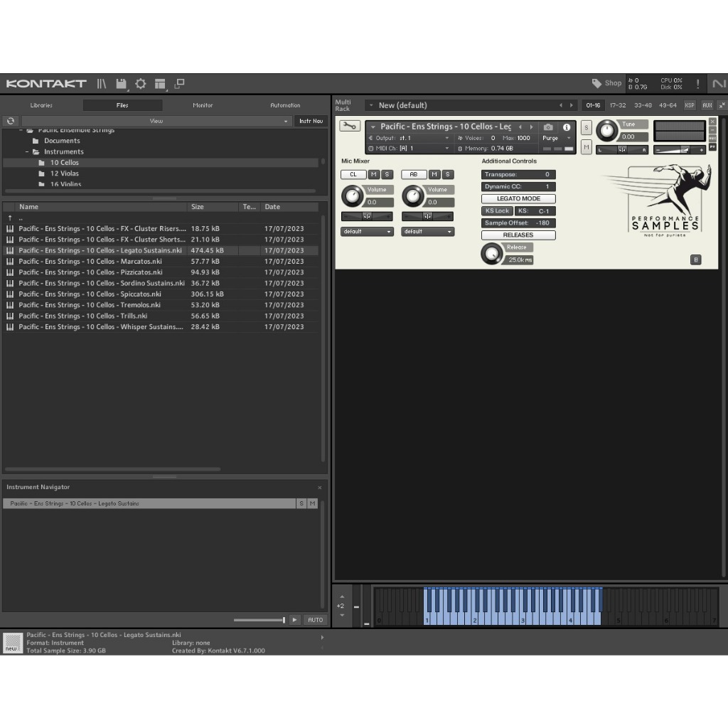The width and height of the screenshot is (728, 728).
Task: Open the Purge dropdown menu
Action: pyautogui.click(x=556, y=138)
